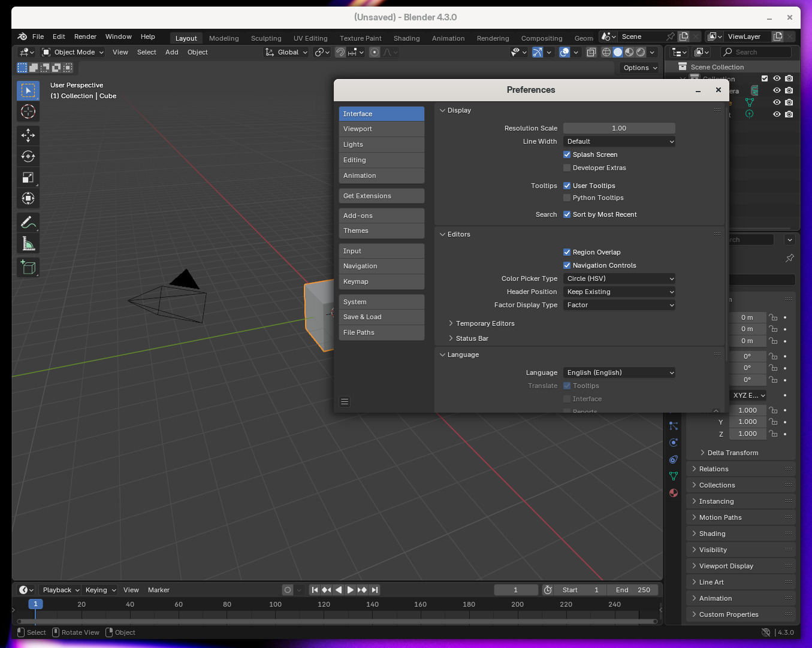
Task: Activate the 3D Cursor tool
Action: tap(28, 111)
